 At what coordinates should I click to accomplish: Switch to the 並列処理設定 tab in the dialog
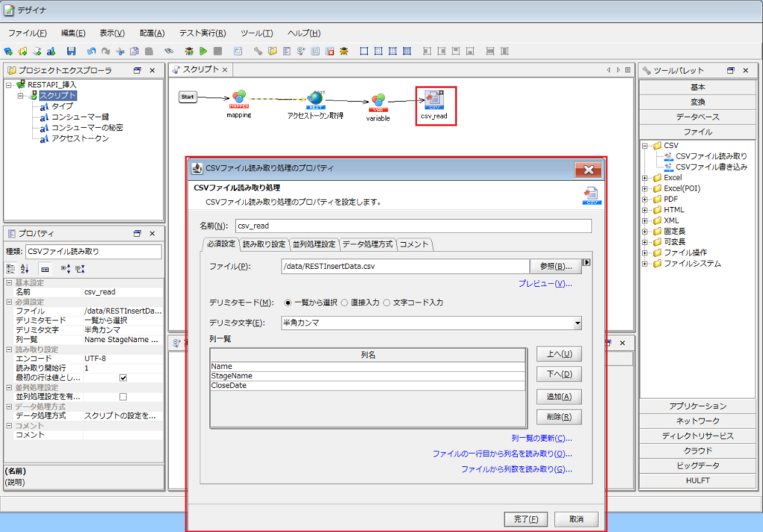[314, 244]
